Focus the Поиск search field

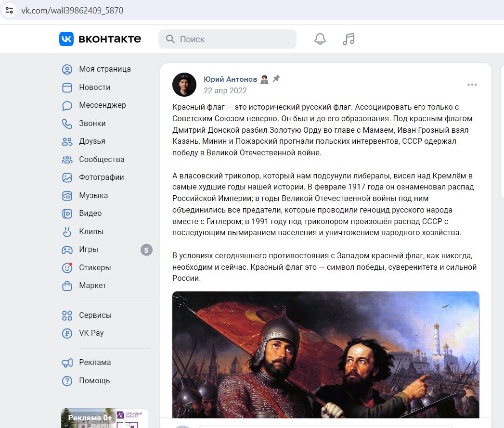pos(227,39)
